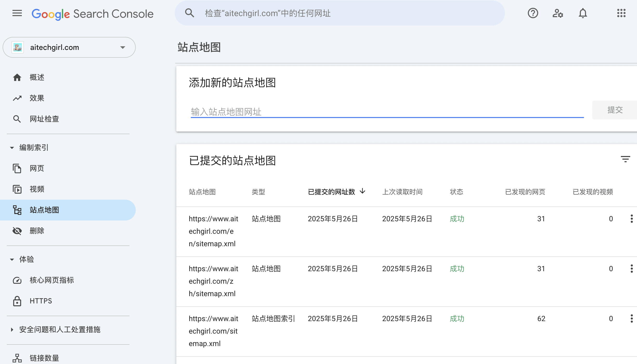The image size is (637, 364).
Task: Open the 删除 removals page
Action: 68,231
